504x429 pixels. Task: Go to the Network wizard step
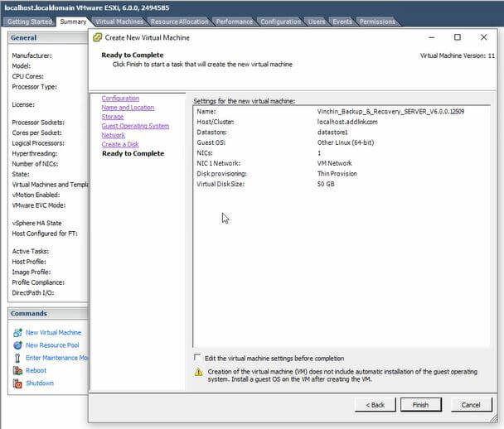click(x=113, y=135)
